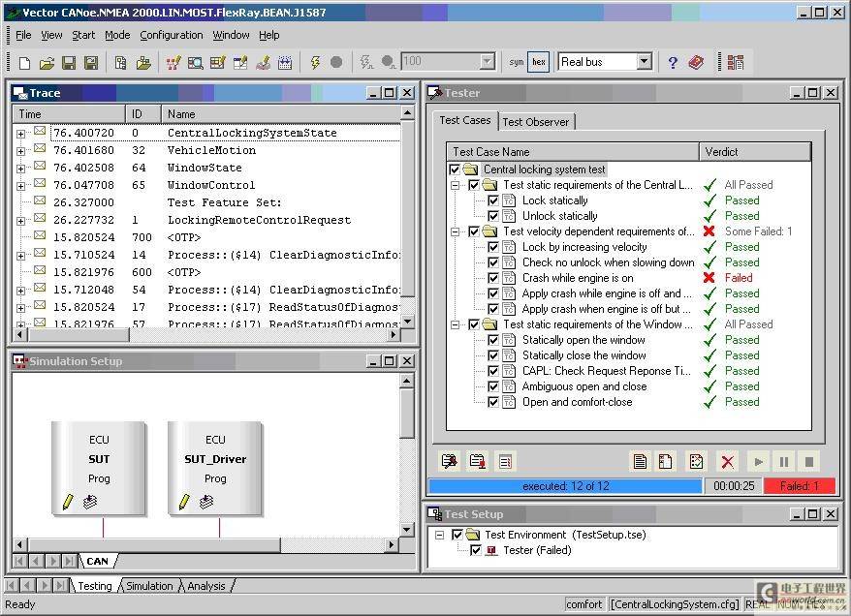Click the Test Case Name column header
Image resolution: width=851 pixels, height=616 pixels.
pyautogui.click(x=573, y=152)
